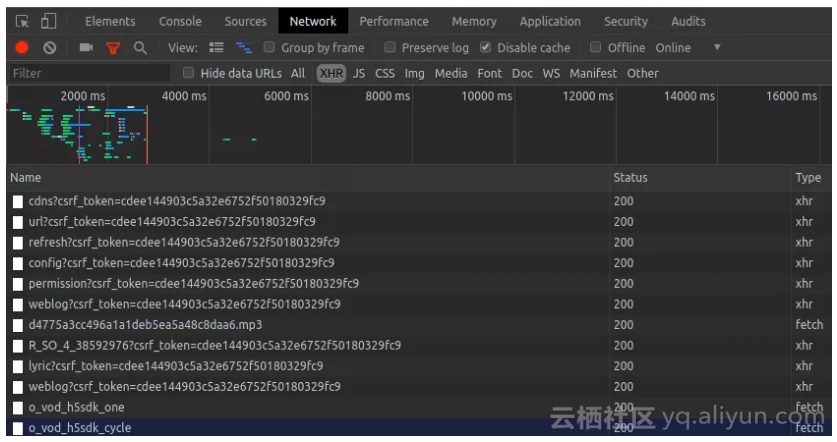Image resolution: width=837 pixels, height=442 pixels.
Task: Filter requests by Doc
Action: point(522,73)
